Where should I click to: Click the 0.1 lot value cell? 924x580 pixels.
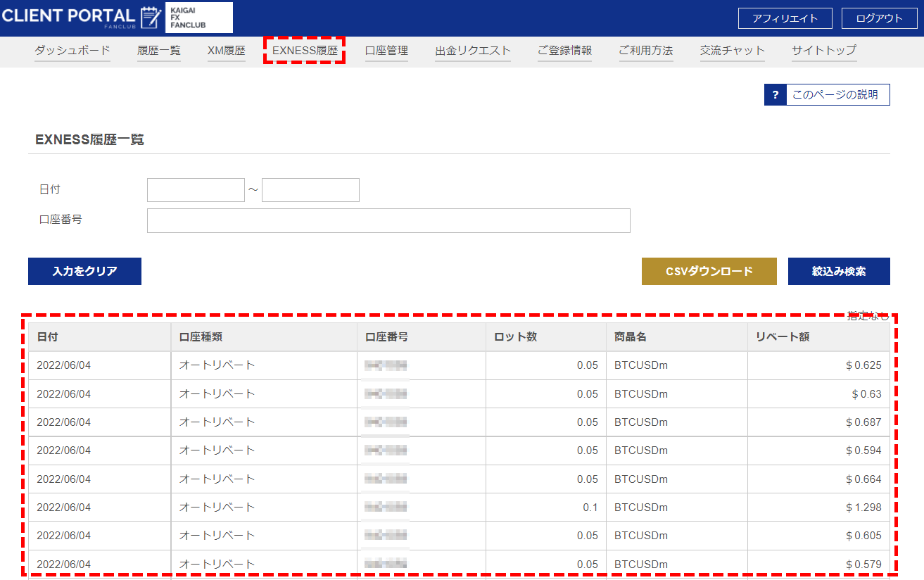[x=546, y=507]
